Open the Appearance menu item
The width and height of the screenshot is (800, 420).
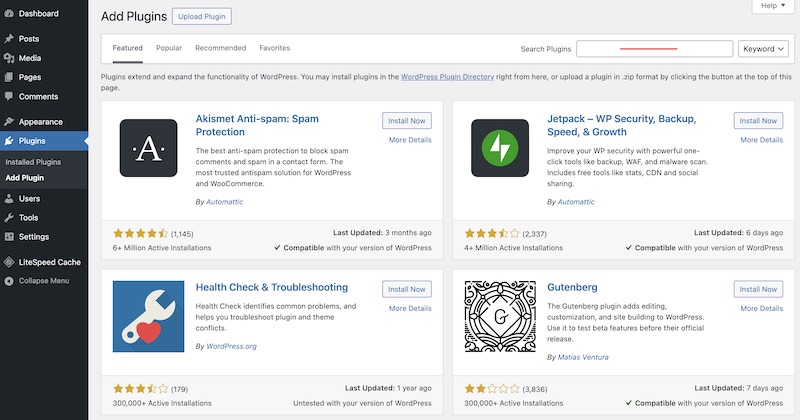coord(44,121)
